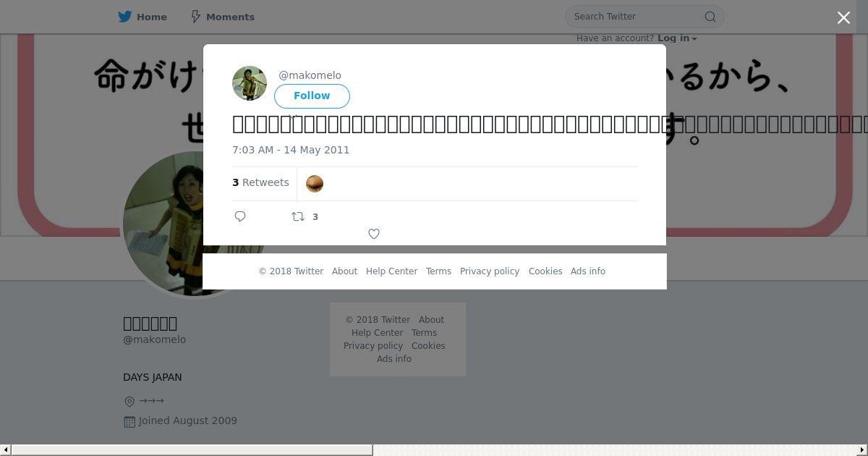Like the tweet with the heart icon
This screenshot has height=456, width=868.
374,234
